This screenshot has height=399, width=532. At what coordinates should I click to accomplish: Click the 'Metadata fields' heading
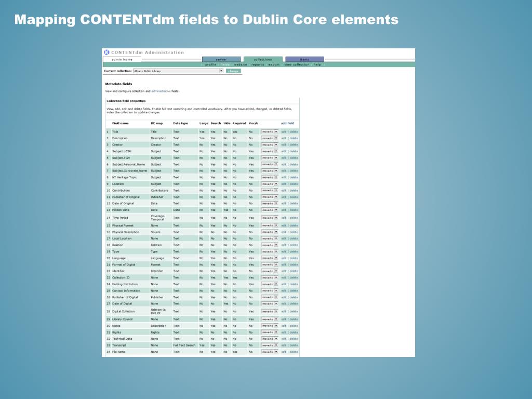coord(118,84)
